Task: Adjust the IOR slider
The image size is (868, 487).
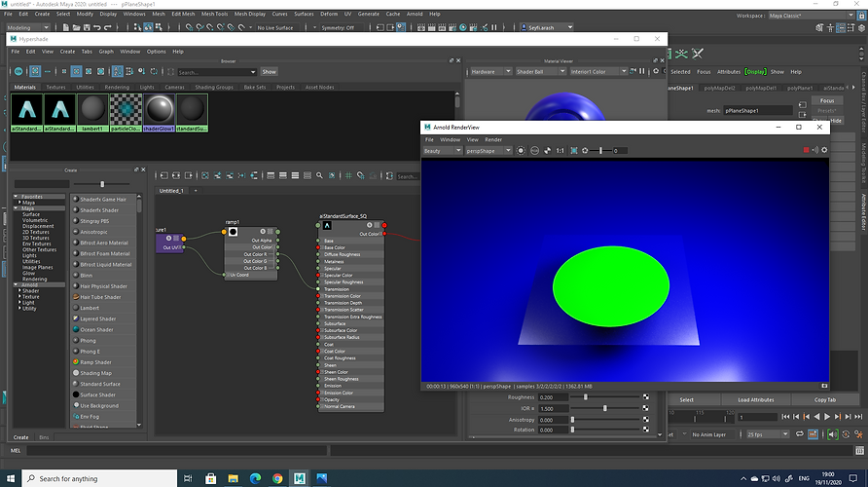Action: [x=605, y=408]
